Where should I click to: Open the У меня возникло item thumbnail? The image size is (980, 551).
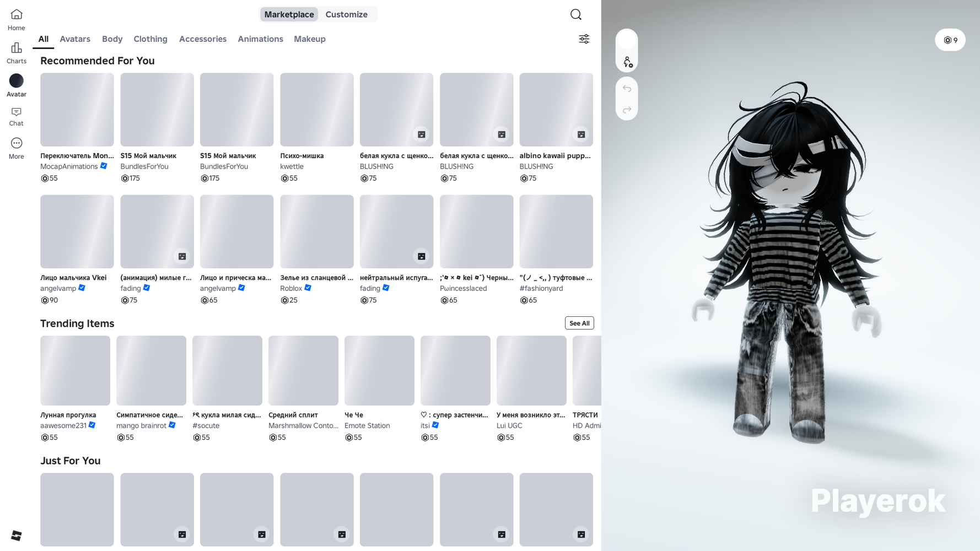[x=531, y=371]
